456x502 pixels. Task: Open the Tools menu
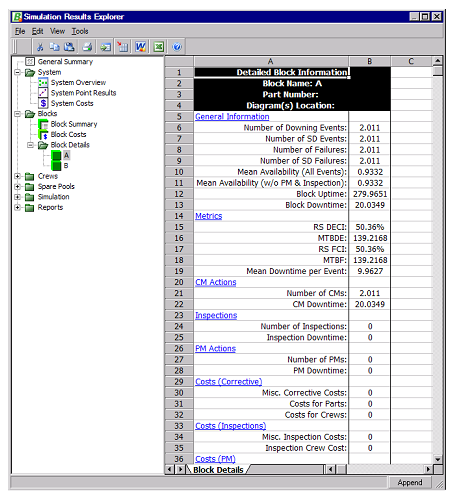coord(80,31)
